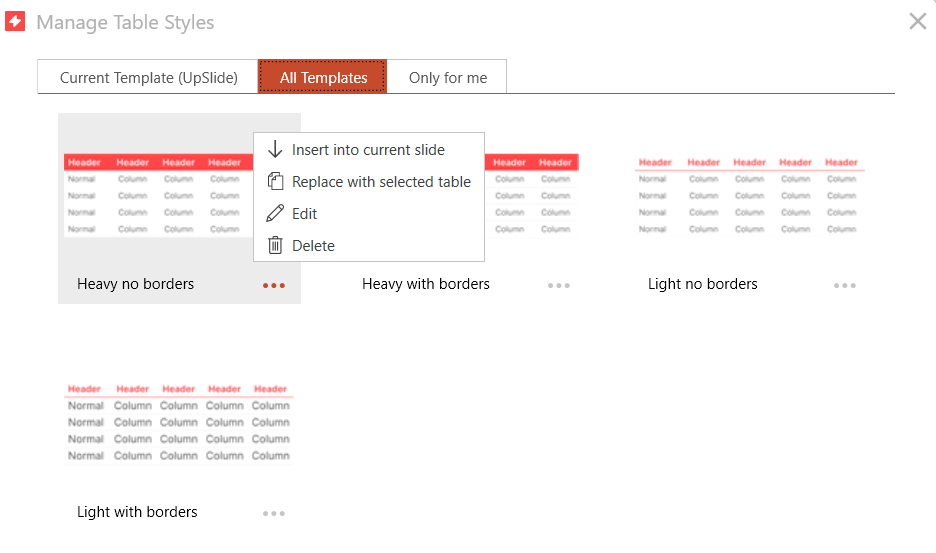This screenshot has width=936, height=553.
Task: Switch to Current Template (UpSlide) tab
Action: [148, 78]
